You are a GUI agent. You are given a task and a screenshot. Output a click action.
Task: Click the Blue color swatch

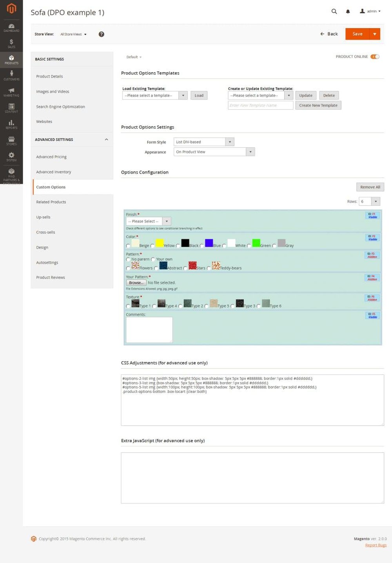(209, 243)
